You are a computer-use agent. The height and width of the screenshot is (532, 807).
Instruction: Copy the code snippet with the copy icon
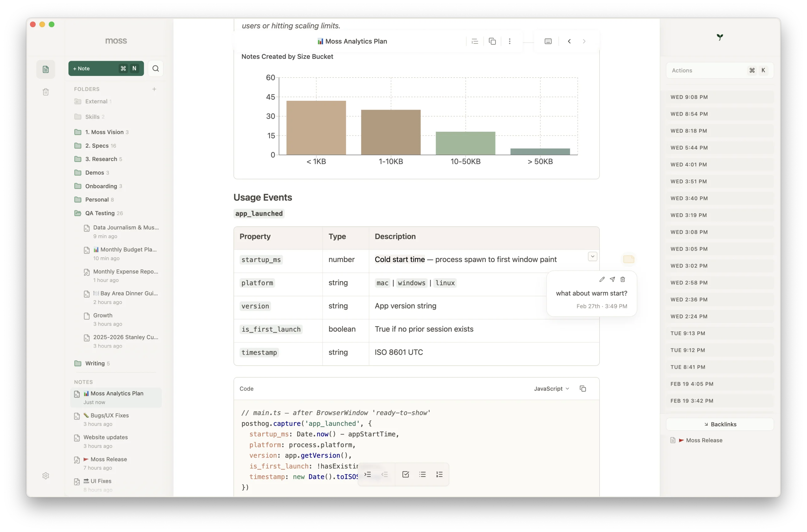[583, 388]
